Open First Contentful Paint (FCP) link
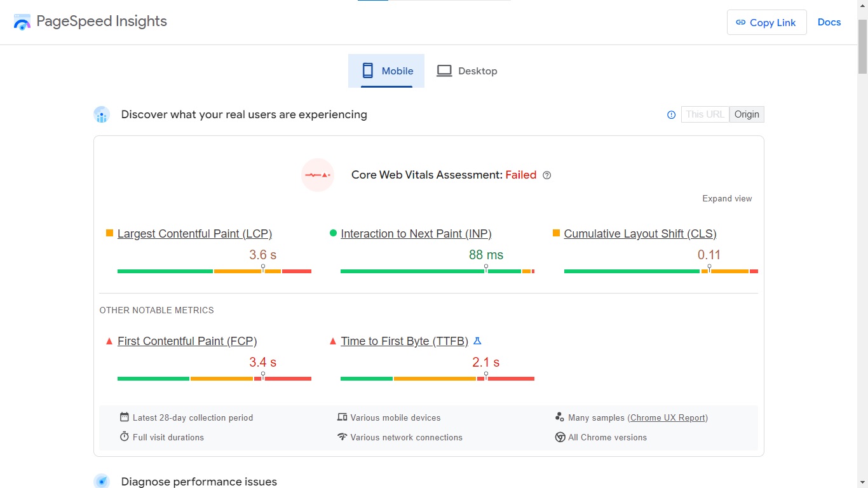Screen dimensions: 868x488 tap(187, 341)
